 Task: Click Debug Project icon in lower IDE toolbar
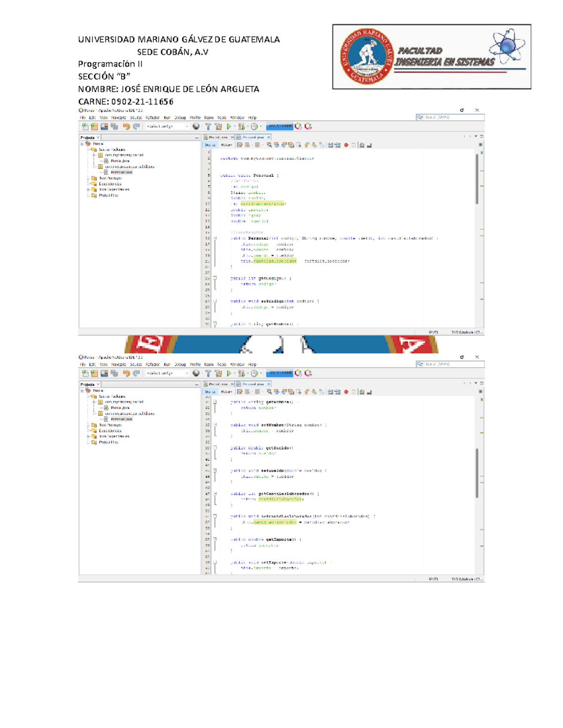241,374
